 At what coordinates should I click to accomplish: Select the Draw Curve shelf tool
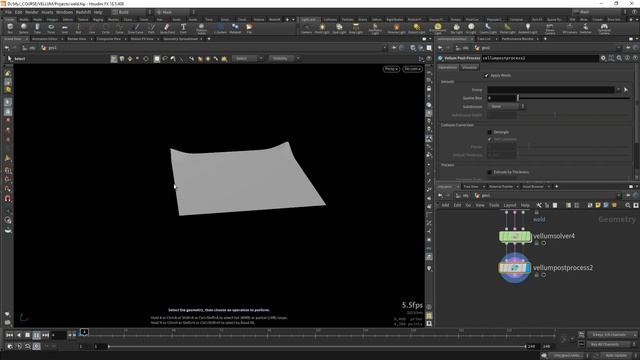click(136, 28)
